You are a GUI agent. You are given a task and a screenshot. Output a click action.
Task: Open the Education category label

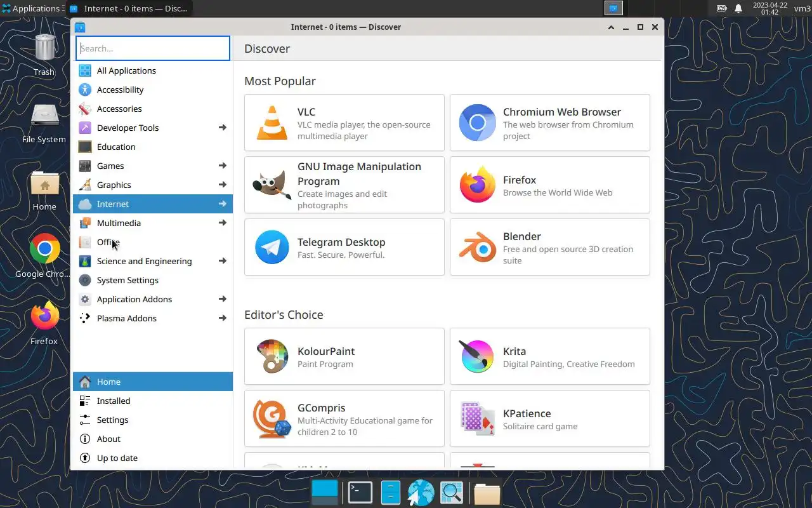(x=116, y=147)
